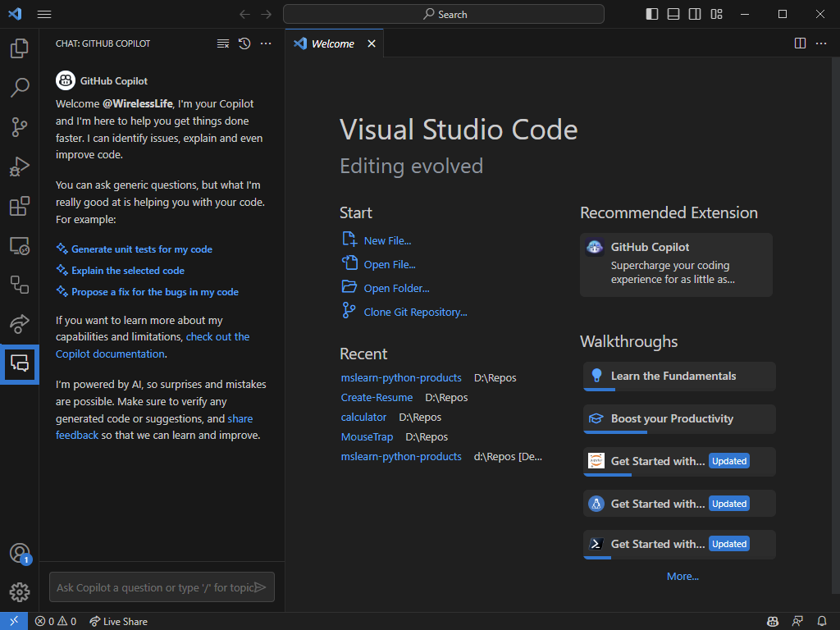Show Copilot chat history
Image resolution: width=840 pixels, height=630 pixels.
[x=244, y=43]
